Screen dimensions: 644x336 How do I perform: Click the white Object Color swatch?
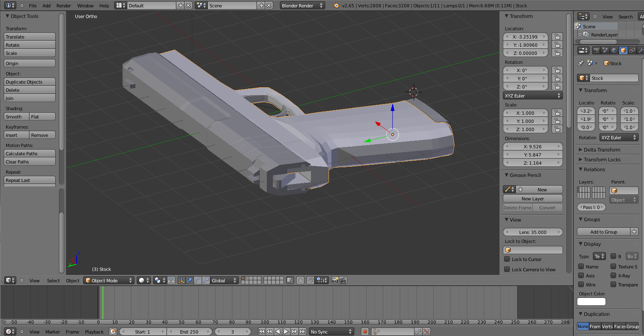pos(591,302)
